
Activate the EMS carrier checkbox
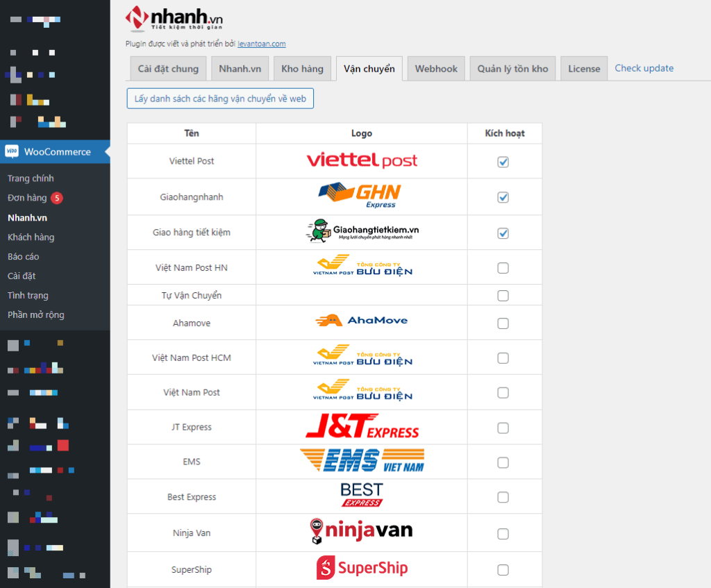pyautogui.click(x=503, y=462)
